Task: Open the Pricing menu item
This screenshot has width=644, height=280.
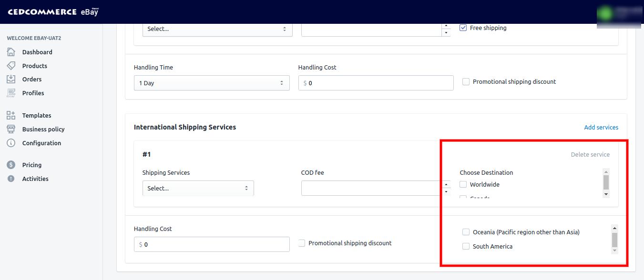Action: (x=32, y=165)
